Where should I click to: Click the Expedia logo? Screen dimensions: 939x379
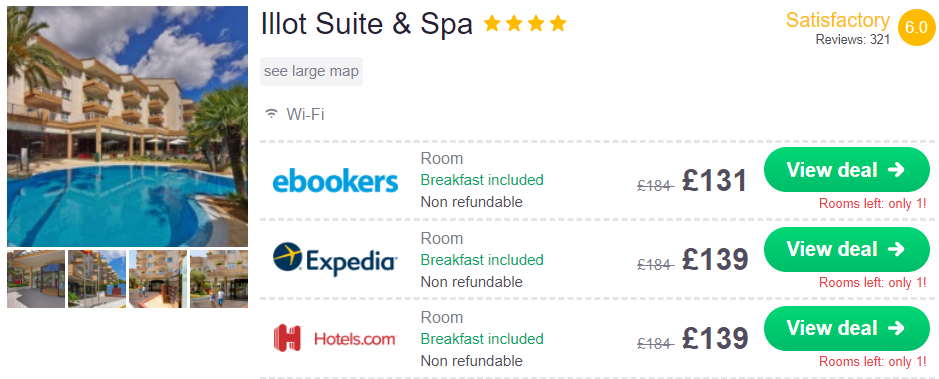pos(335,260)
